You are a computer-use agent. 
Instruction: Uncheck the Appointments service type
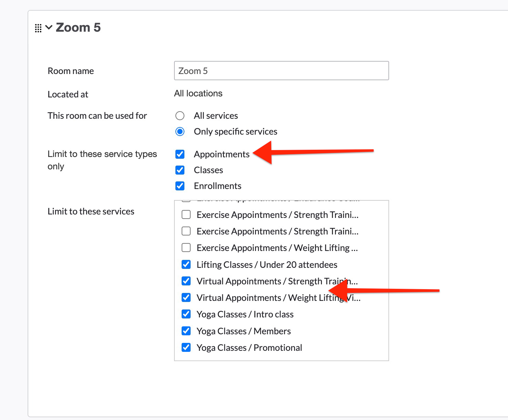[180, 154]
